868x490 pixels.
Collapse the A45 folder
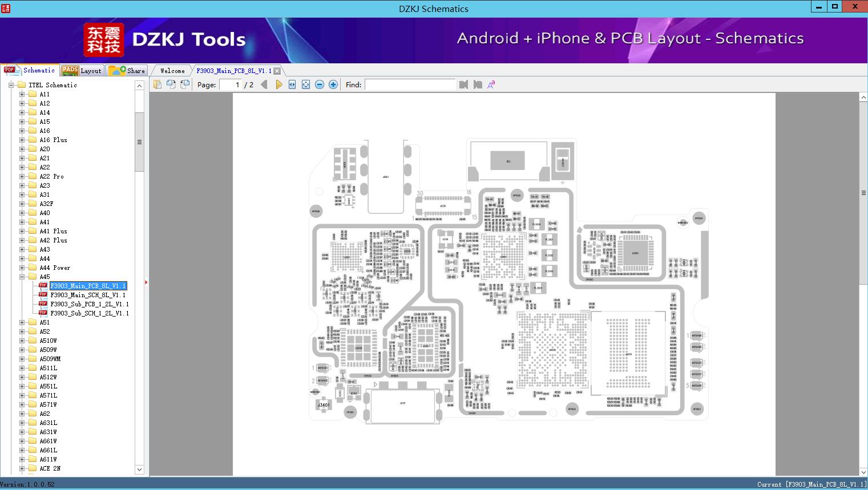coord(22,277)
